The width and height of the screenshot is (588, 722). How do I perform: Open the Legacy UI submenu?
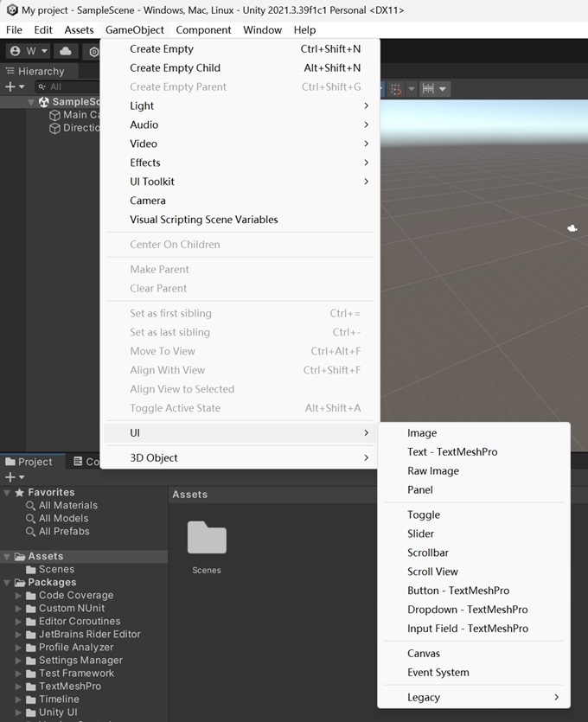474,697
